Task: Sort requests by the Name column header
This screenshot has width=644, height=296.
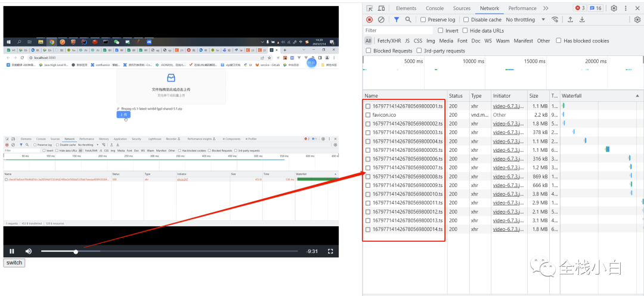Action: 405,95
